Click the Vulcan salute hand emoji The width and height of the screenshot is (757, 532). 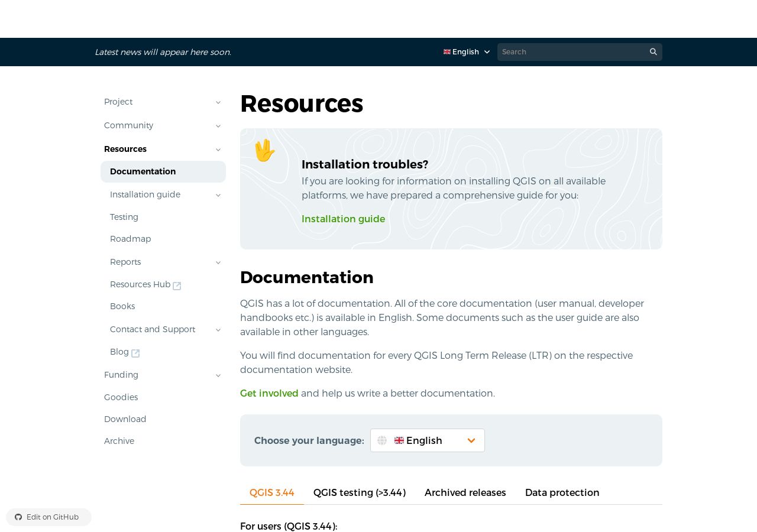[x=264, y=151]
